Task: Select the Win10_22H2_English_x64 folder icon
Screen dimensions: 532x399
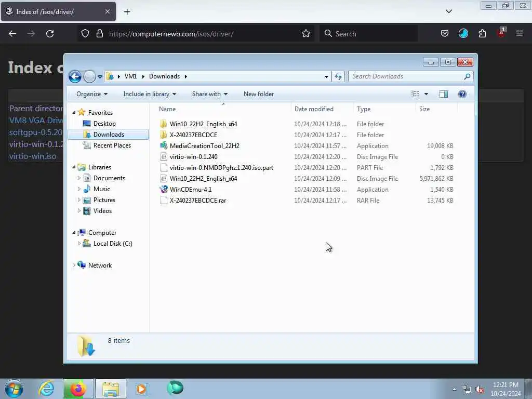Action: [164, 124]
